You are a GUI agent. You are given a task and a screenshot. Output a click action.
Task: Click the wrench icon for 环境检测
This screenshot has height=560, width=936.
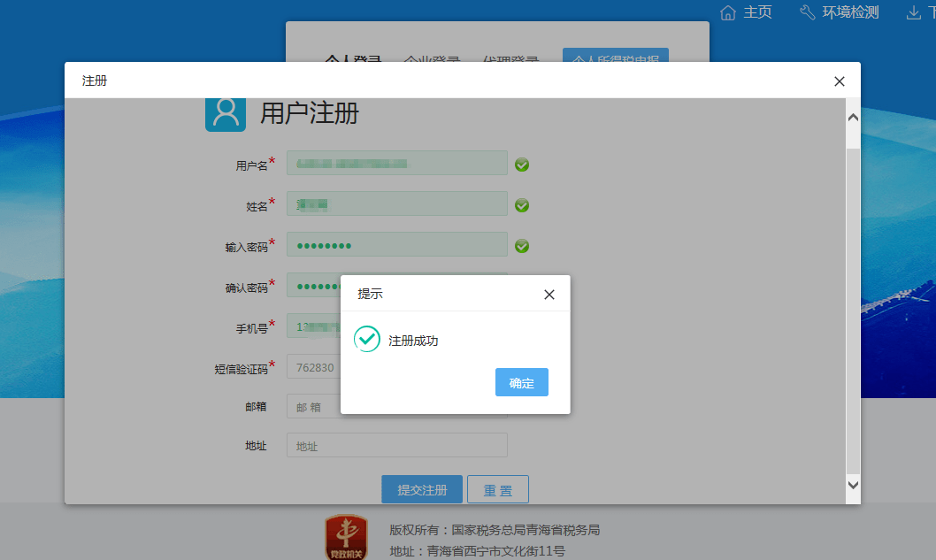click(806, 12)
